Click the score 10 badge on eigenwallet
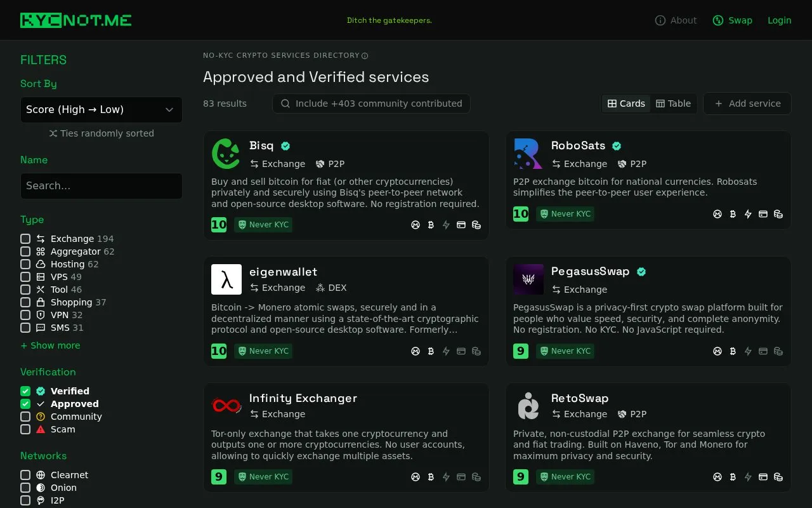The image size is (812, 508). (219, 351)
